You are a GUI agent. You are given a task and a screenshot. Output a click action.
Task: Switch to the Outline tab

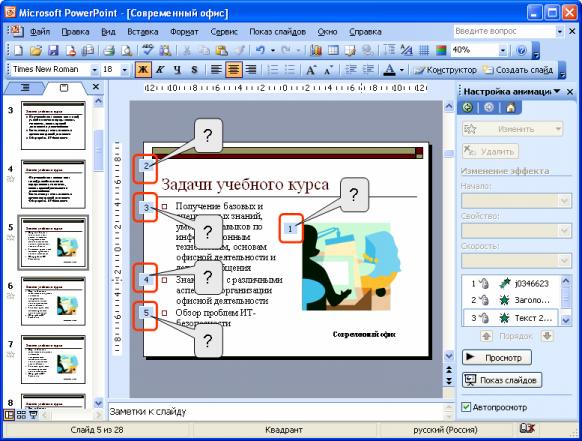coord(25,88)
